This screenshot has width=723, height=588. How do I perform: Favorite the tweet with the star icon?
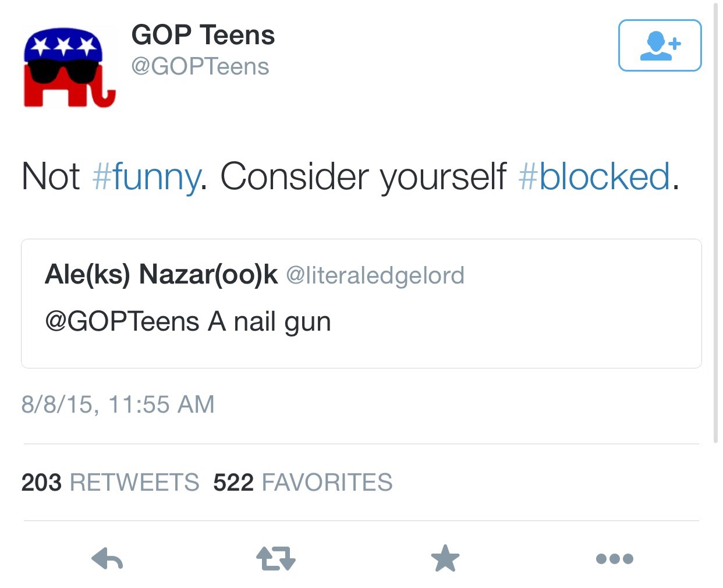click(445, 559)
